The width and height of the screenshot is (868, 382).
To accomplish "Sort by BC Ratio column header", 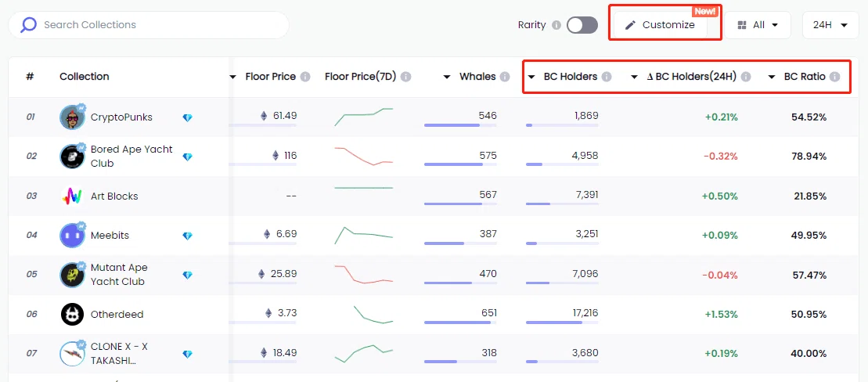I will pos(805,77).
